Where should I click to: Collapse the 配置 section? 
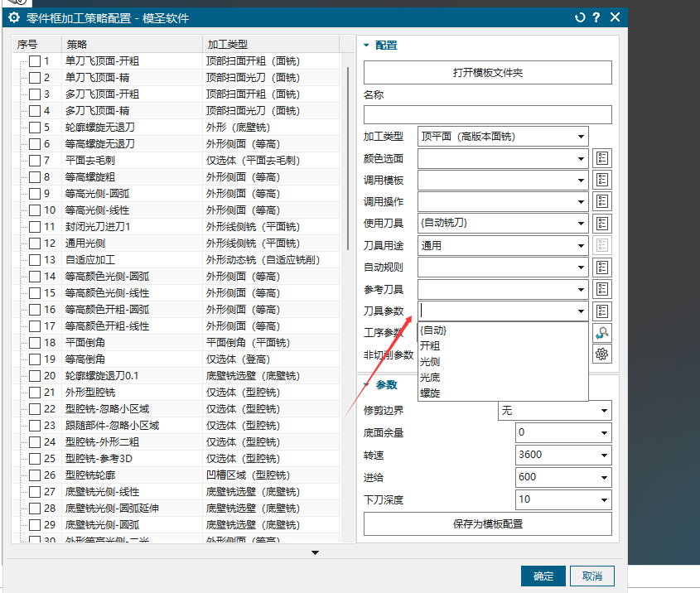pyautogui.click(x=366, y=45)
